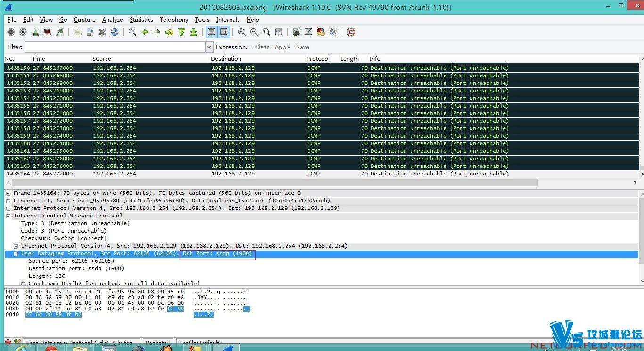Select packet row number 1435157
This screenshot has width=644, height=351.
pyautogui.click(x=322, y=121)
